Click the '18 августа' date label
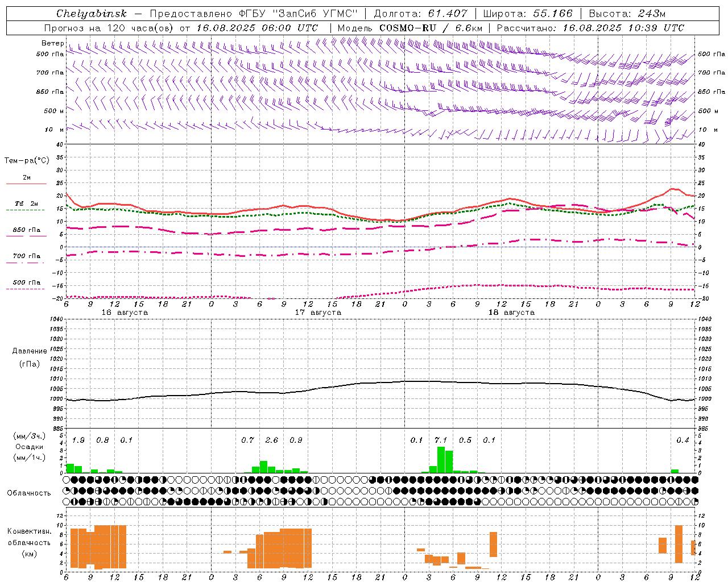The height and width of the screenshot is (582, 728). [511, 313]
